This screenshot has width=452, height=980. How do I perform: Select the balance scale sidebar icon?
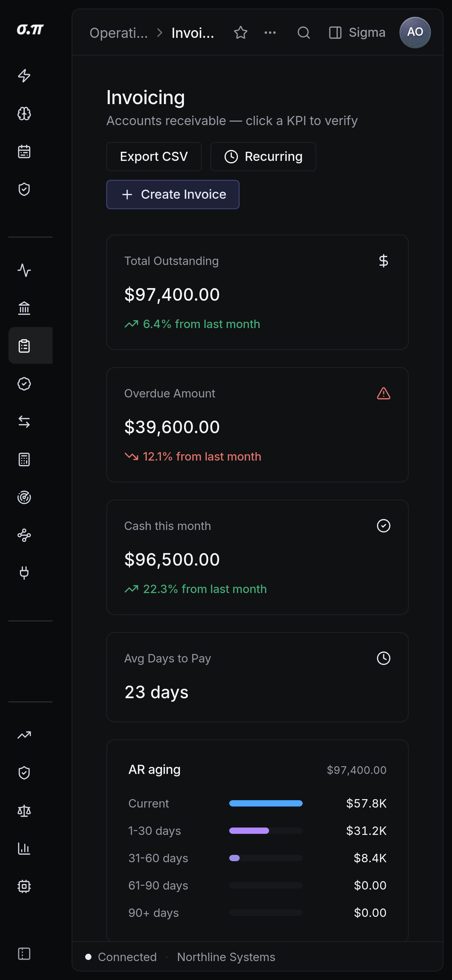coord(24,811)
